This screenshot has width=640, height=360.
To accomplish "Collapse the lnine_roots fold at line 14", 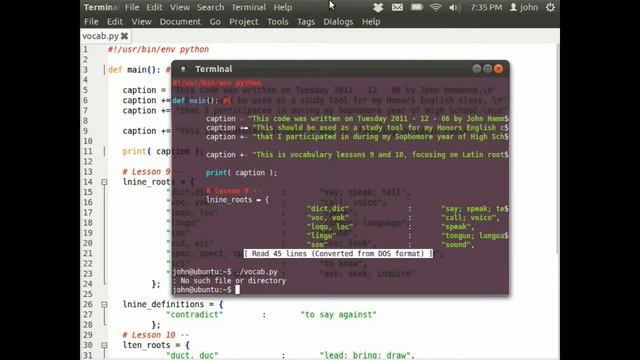I will tap(104, 182).
